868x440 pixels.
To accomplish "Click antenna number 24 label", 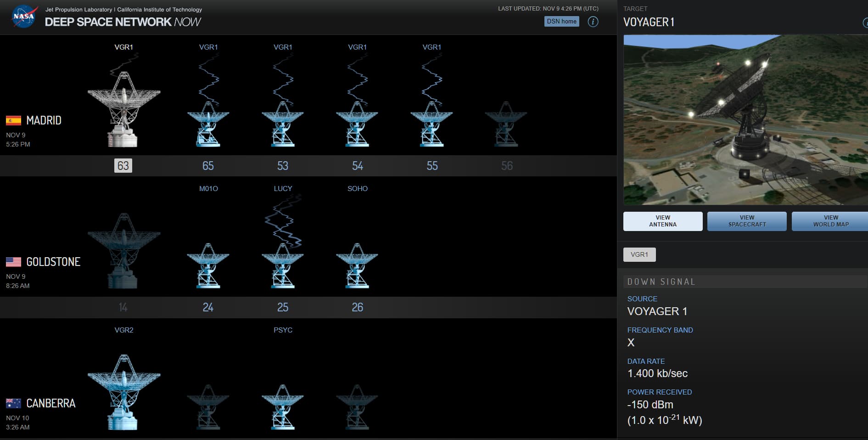I will click(x=208, y=307).
